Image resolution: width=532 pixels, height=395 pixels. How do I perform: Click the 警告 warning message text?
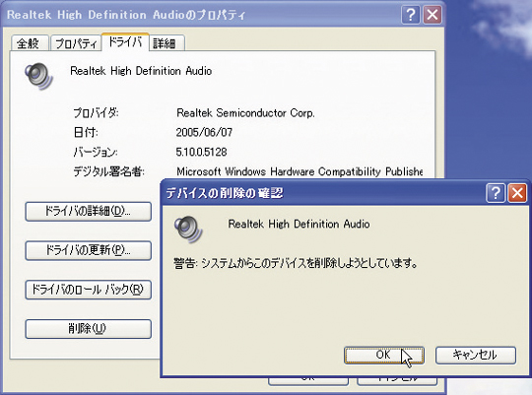[x=296, y=263]
